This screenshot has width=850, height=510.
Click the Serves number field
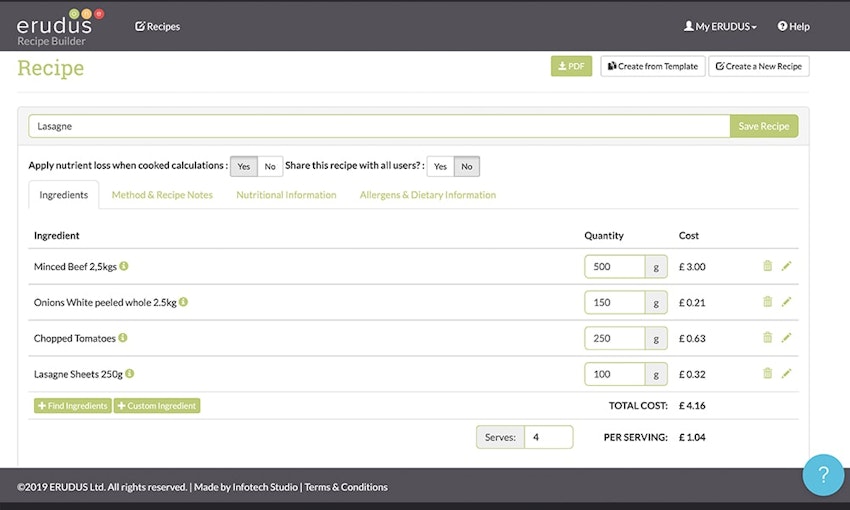tap(549, 437)
